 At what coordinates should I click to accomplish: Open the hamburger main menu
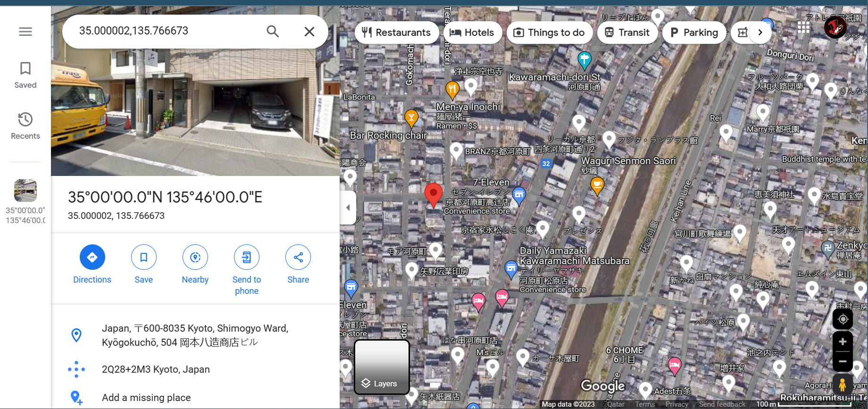tap(25, 32)
